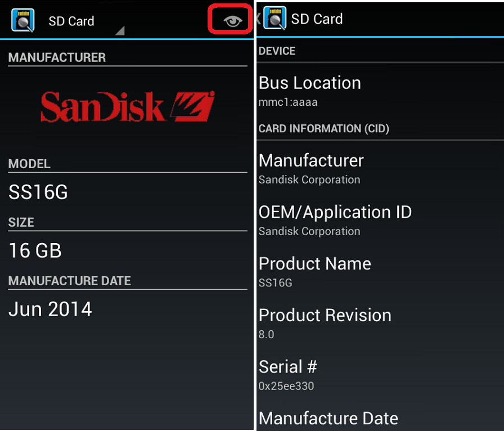Tap the SD Card title in left action bar
Viewport: 504px width, 431px height.
coord(71,21)
